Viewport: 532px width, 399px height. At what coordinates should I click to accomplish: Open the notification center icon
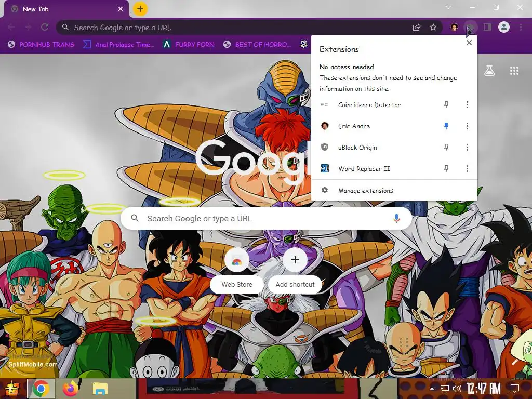coord(515,389)
